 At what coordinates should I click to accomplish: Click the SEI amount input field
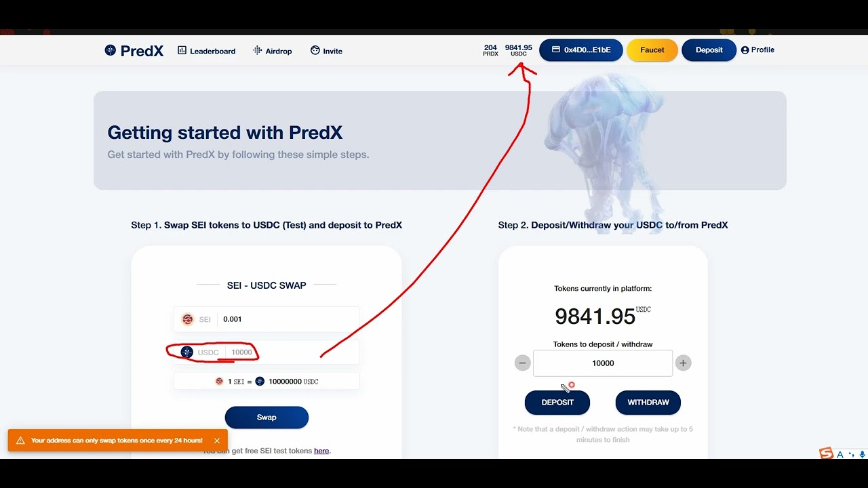(x=289, y=319)
